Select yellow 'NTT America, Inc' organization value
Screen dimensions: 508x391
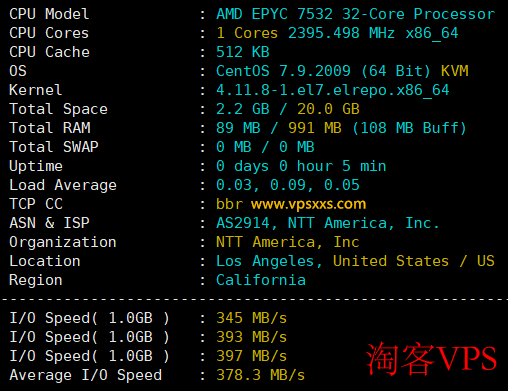coord(288,242)
